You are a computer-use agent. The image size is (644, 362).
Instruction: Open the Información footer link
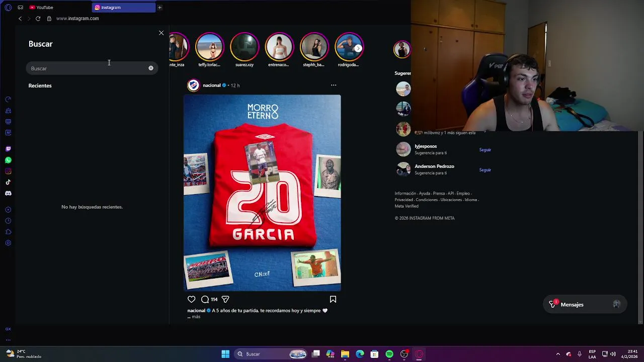(406, 194)
